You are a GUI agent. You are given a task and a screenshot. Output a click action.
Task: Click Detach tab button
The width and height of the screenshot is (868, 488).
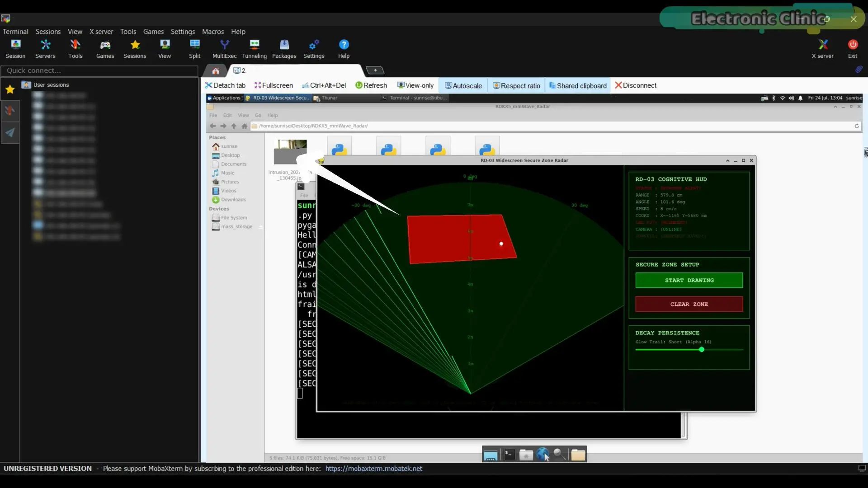tap(225, 85)
